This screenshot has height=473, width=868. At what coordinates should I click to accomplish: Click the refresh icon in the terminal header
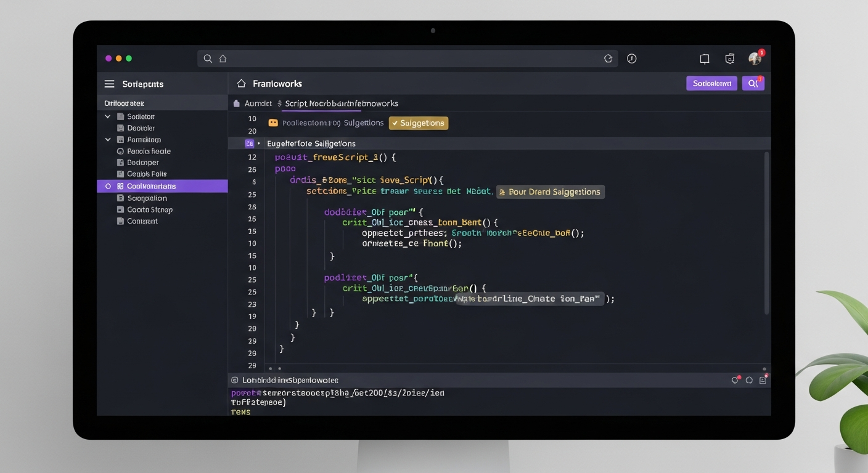[749, 381]
